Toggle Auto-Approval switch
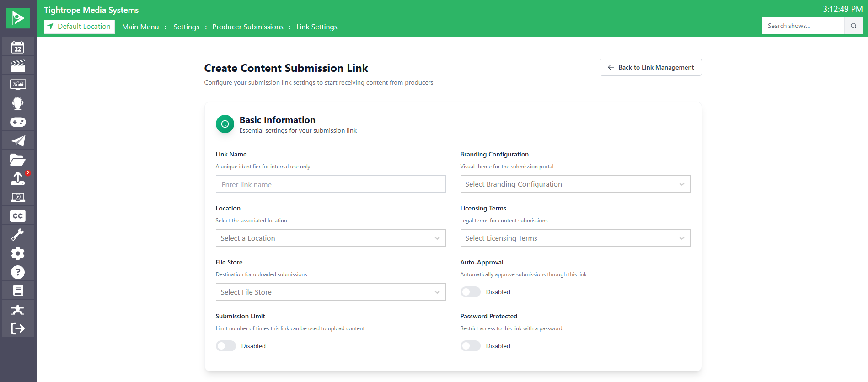This screenshot has width=868, height=382. point(470,292)
